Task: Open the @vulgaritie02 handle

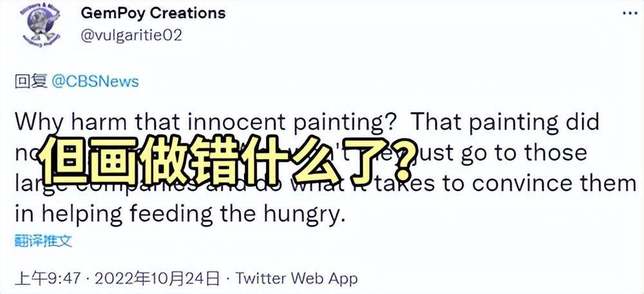Action: coord(131,35)
